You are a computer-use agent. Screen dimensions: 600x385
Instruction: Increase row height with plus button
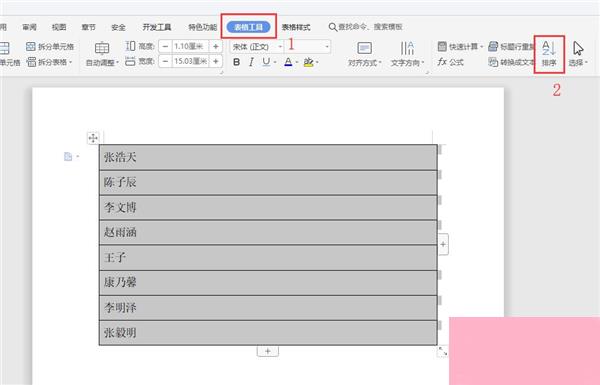point(215,47)
